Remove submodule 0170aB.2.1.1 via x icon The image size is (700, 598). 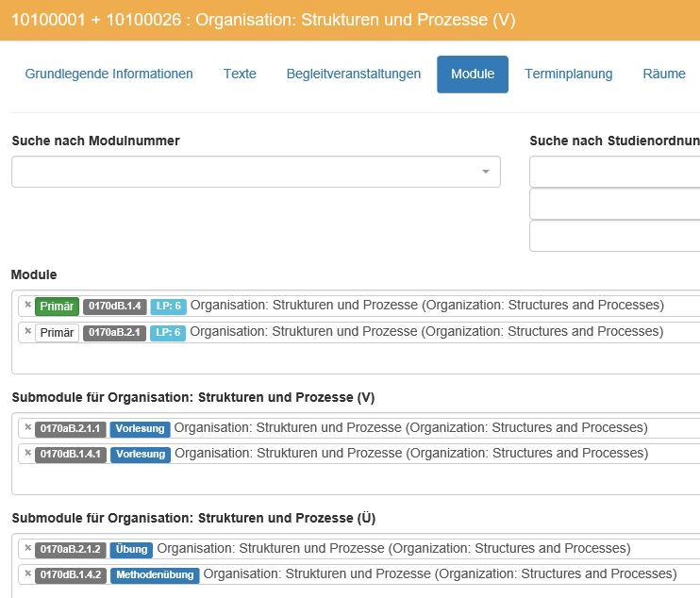(27, 427)
